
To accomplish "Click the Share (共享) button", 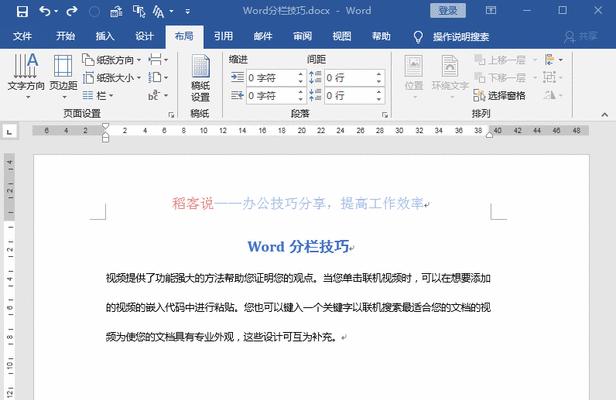I will tap(581, 37).
